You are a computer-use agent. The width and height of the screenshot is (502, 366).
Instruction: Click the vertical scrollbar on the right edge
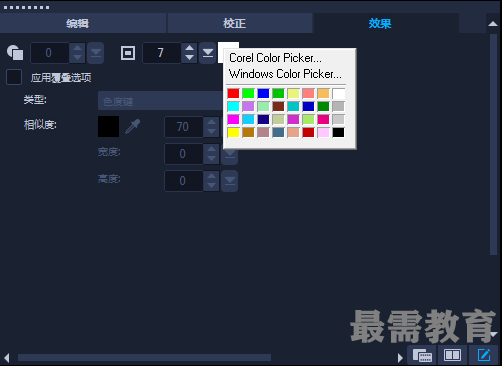(493, 144)
